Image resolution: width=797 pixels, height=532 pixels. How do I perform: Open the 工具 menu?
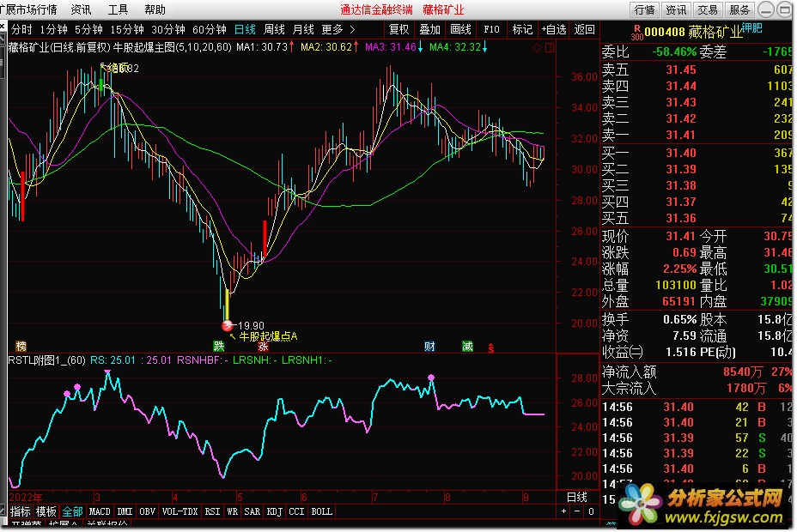coord(118,9)
